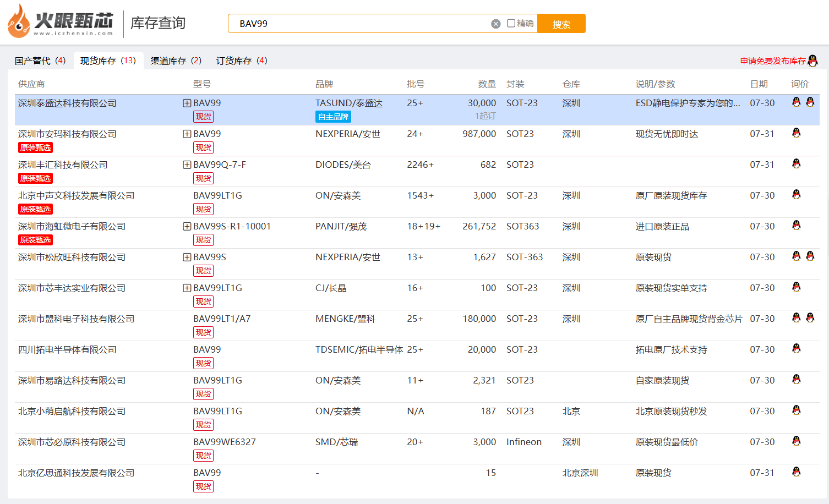The height and width of the screenshot is (504, 829).
Task: Click the 日期 column header
Action: tap(759, 84)
